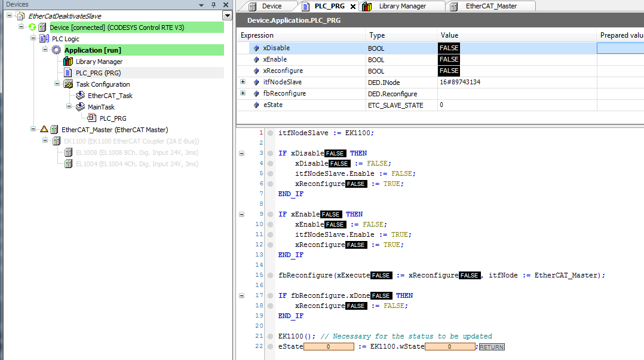Switch to the Library Manager tab

coord(402,6)
